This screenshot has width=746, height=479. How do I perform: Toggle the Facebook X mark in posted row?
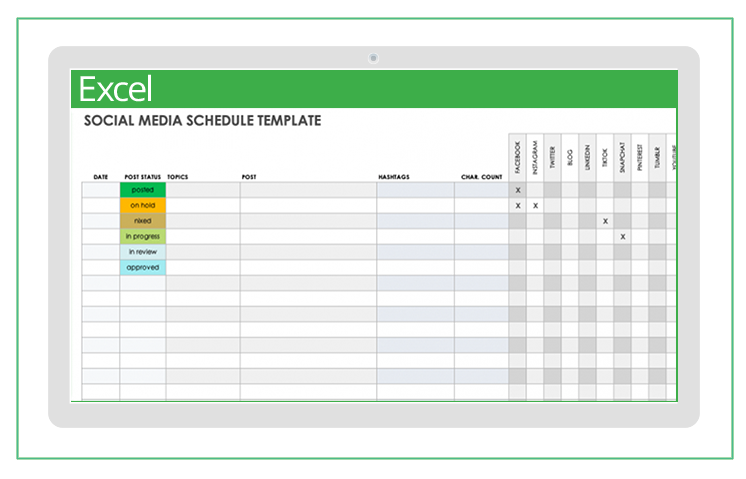[518, 189]
